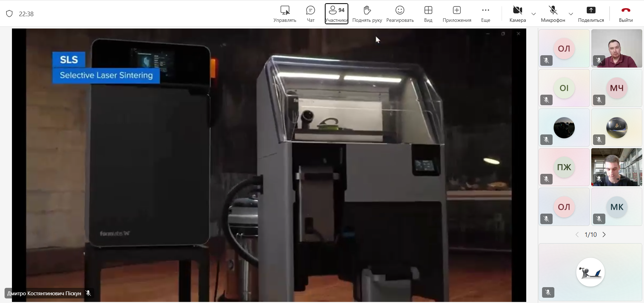Open the Еще more options menu
The height and width of the screenshot is (303, 644).
point(485,14)
